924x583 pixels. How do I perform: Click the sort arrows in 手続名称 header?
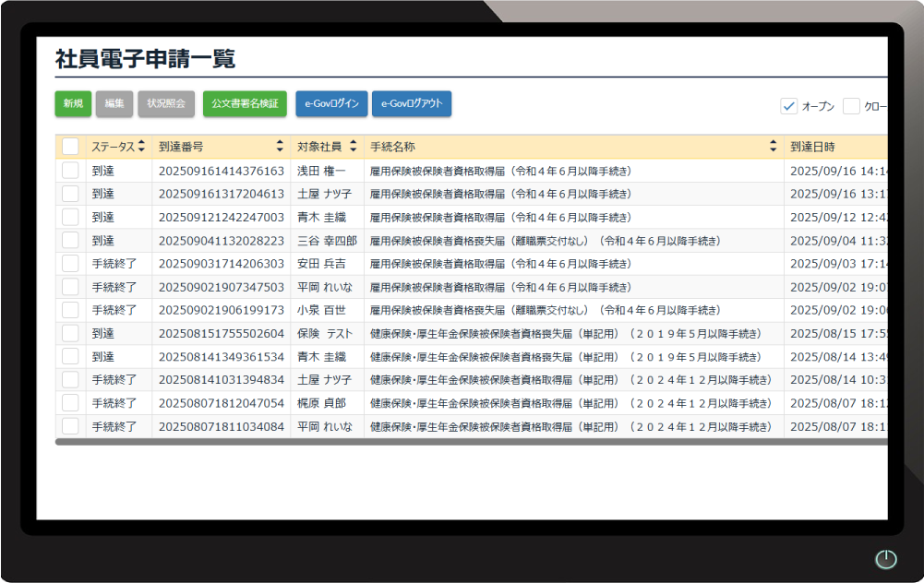(774, 147)
